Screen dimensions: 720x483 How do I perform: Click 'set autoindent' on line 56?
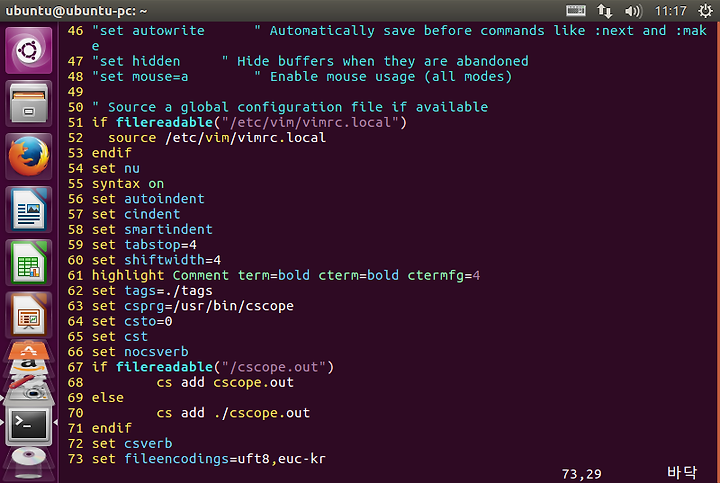click(x=148, y=198)
